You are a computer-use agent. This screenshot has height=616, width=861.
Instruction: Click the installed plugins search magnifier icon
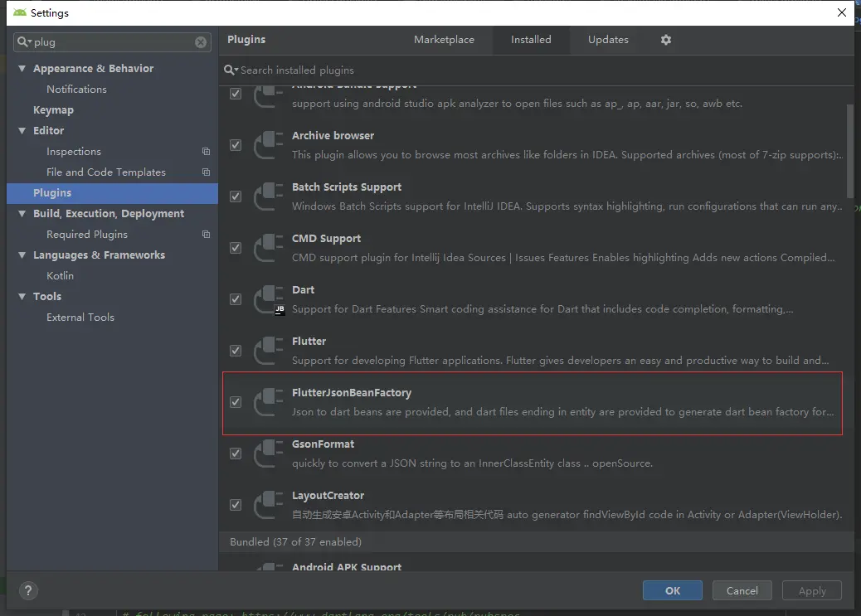(x=231, y=70)
